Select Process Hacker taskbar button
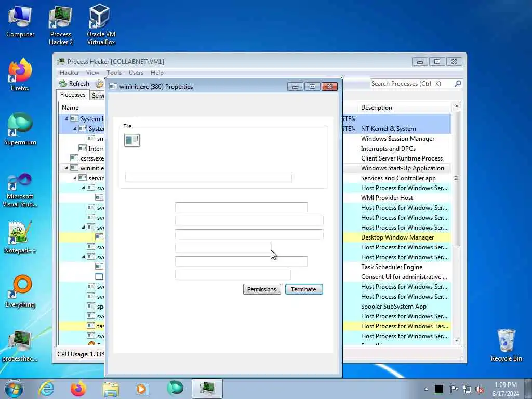 tap(207, 389)
